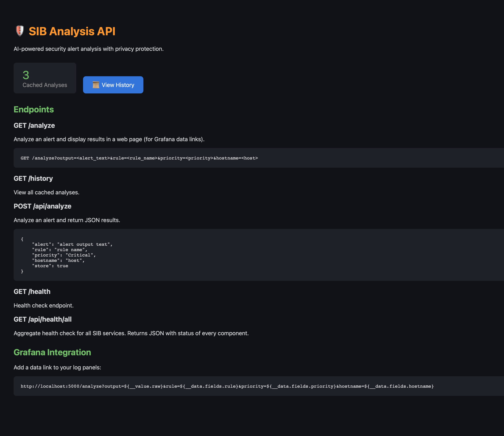Screen dimensions: 504x436
Task: Click 'Analyze an alert and return JSON results' text
Action: tap(67, 220)
